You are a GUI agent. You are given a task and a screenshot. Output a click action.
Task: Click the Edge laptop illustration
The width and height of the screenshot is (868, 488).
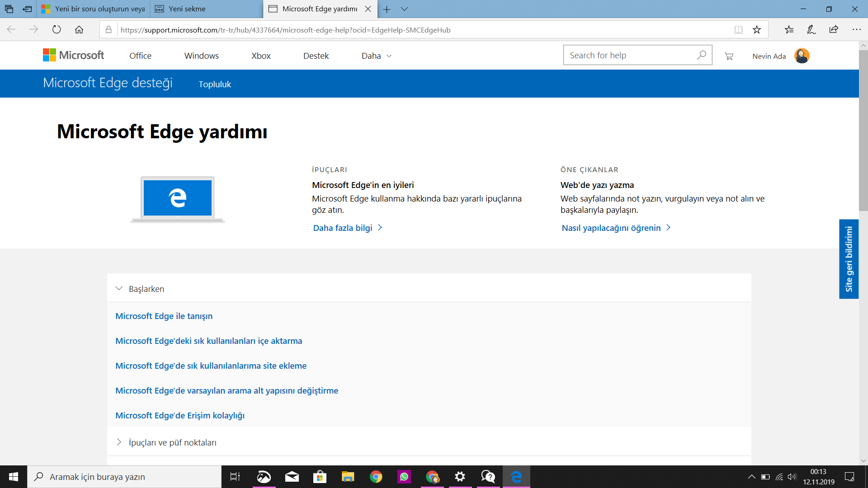click(177, 199)
